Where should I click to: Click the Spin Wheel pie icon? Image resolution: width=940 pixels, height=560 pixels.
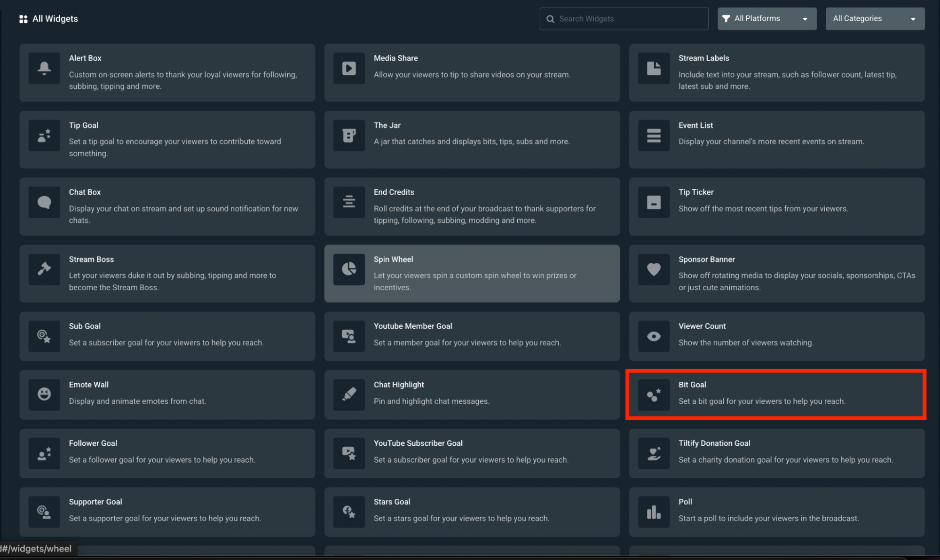click(348, 269)
